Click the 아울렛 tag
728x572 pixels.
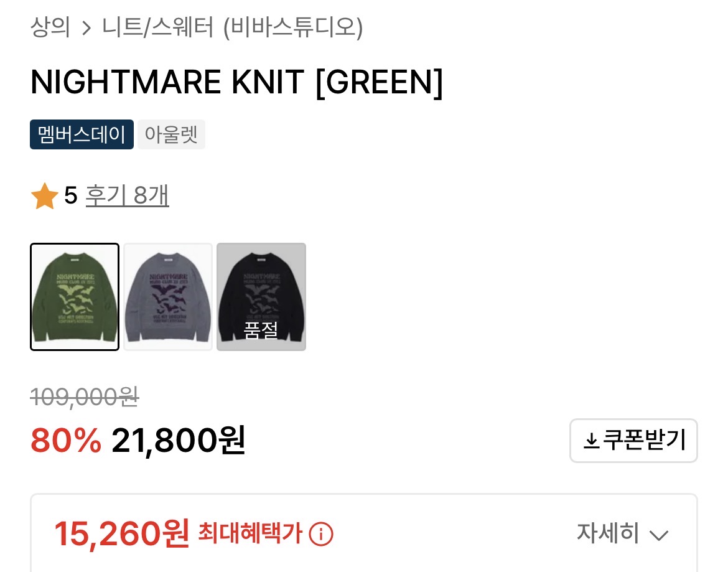(171, 134)
